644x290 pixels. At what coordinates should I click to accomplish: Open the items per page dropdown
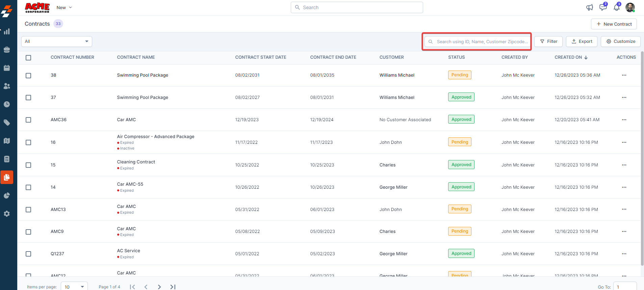pos(74,287)
